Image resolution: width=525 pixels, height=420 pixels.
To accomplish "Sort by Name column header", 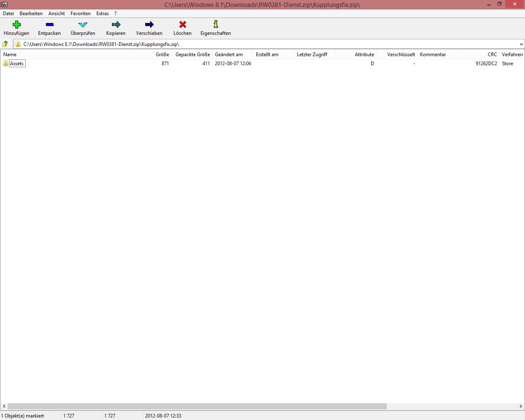I will pos(65,55).
